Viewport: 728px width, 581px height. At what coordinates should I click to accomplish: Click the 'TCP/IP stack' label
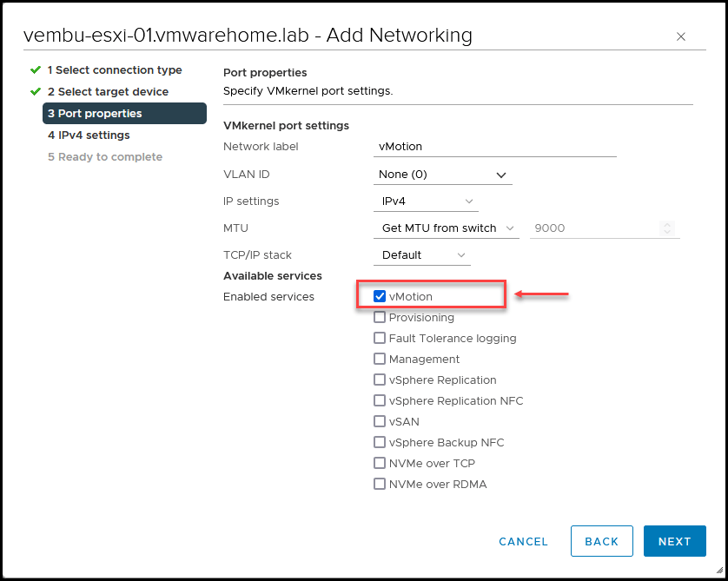pos(257,255)
